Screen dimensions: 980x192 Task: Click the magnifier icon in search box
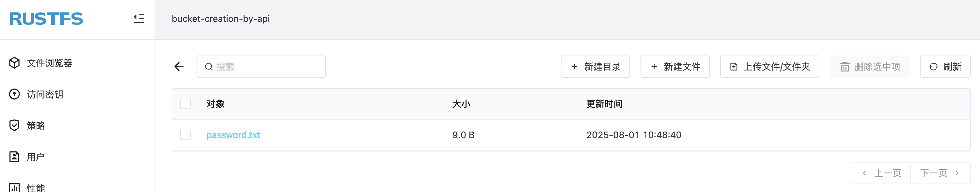click(209, 66)
